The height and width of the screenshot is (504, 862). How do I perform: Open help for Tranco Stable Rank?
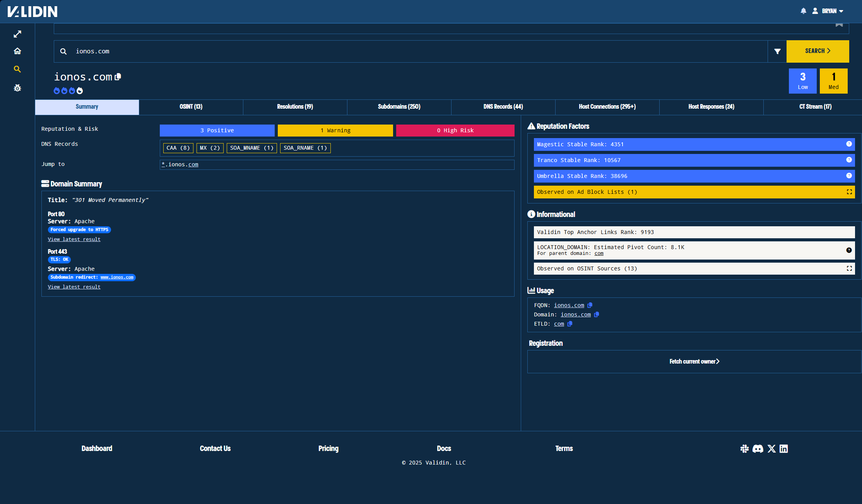click(849, 160)
